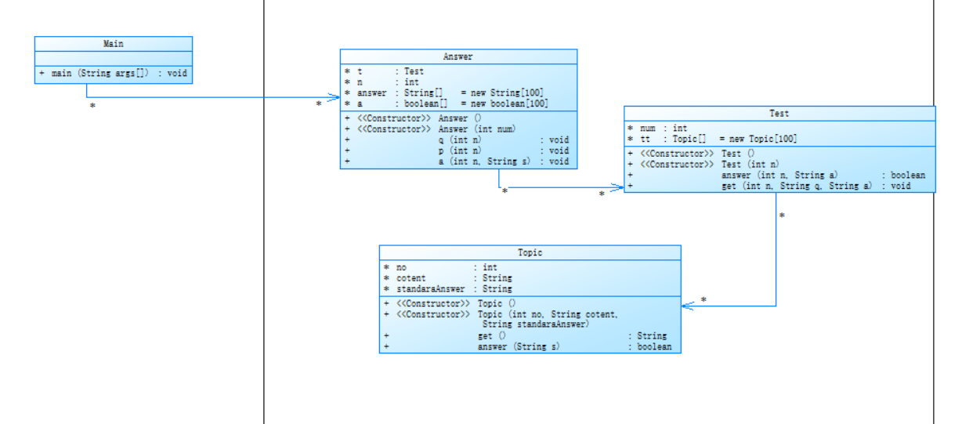
Task: Click the no : int attribute in Topic
Action: coord(530,267)
